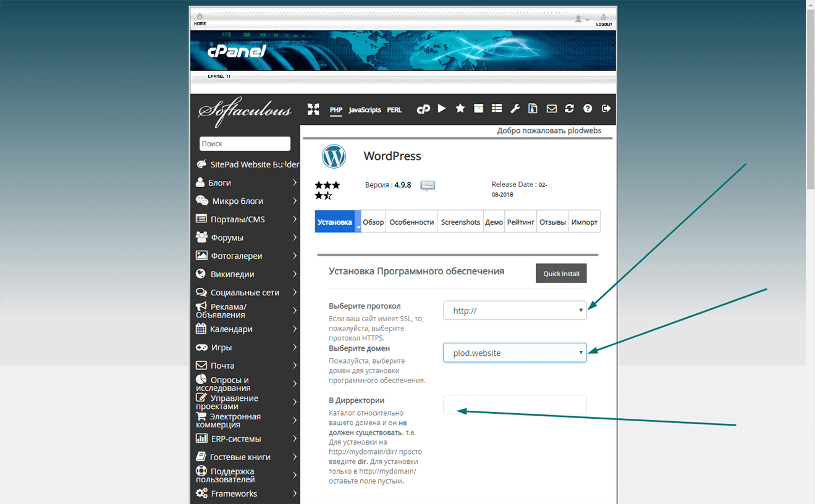Switch to the Рейтинг tab
815x504 pixels.
[x=521, y=222]
